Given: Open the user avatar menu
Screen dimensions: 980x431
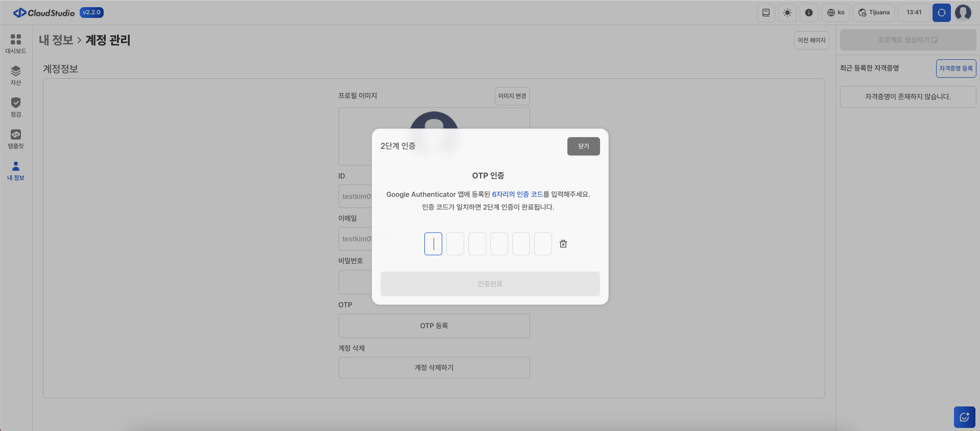Looking at the screenshot, I should coord(963,13).
